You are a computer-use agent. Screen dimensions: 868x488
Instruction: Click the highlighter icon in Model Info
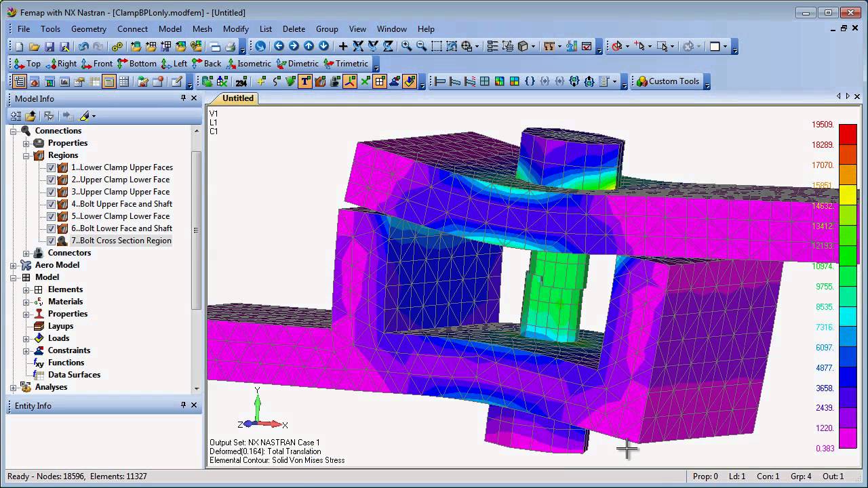85,116
